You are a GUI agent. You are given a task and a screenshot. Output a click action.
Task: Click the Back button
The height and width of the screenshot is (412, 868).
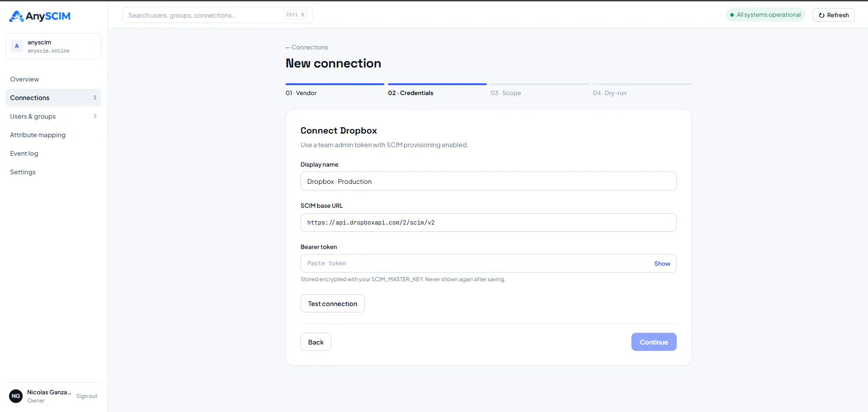click(316, 342)
